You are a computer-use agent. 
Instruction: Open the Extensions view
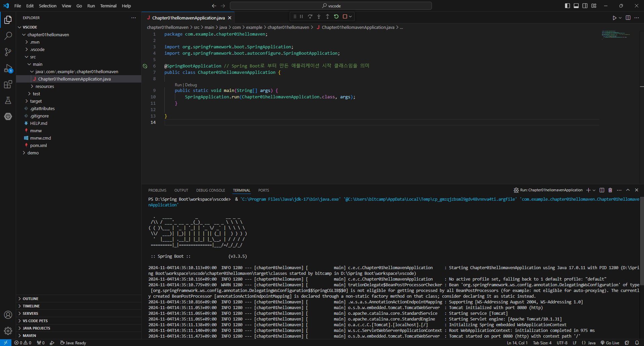click(x=8, y=85)
